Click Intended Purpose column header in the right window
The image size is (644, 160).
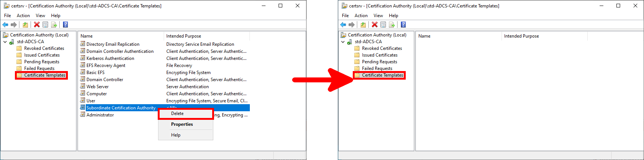tap(545, 36)
